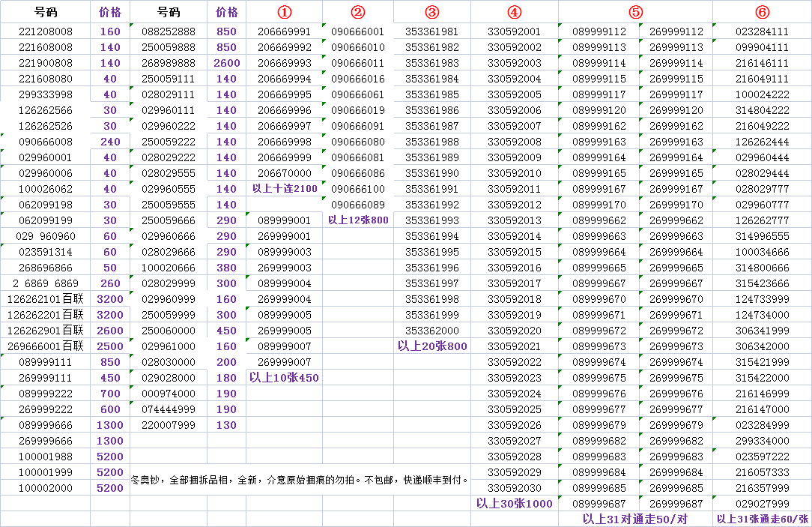Click the circled ⑤ column header
The image size is (812, 527).
coord(635,12)
